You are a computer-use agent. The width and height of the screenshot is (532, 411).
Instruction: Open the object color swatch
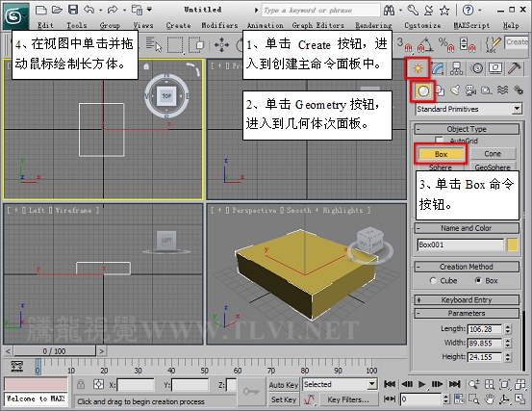[x=513, y=244]
